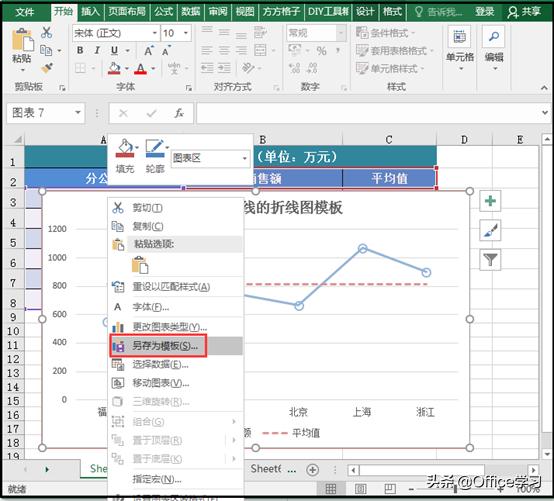Switch to Normal view icon in status bar
Viewport: 554px width, 501px height.
tap(331, 489)
